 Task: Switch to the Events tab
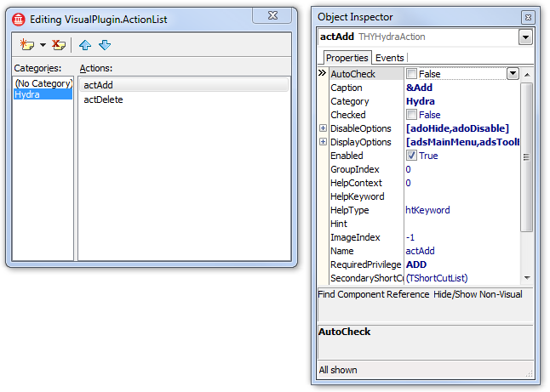390,58
